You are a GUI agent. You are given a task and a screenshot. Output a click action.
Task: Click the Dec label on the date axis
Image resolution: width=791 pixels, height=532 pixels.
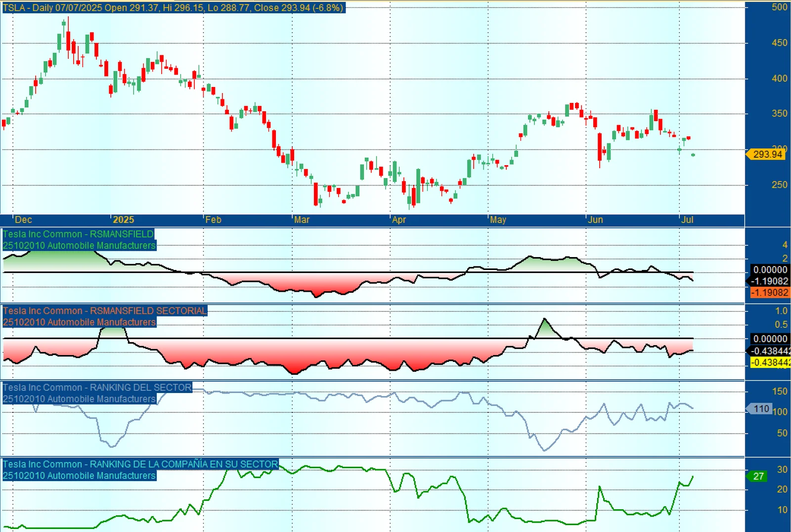[23, 220]
